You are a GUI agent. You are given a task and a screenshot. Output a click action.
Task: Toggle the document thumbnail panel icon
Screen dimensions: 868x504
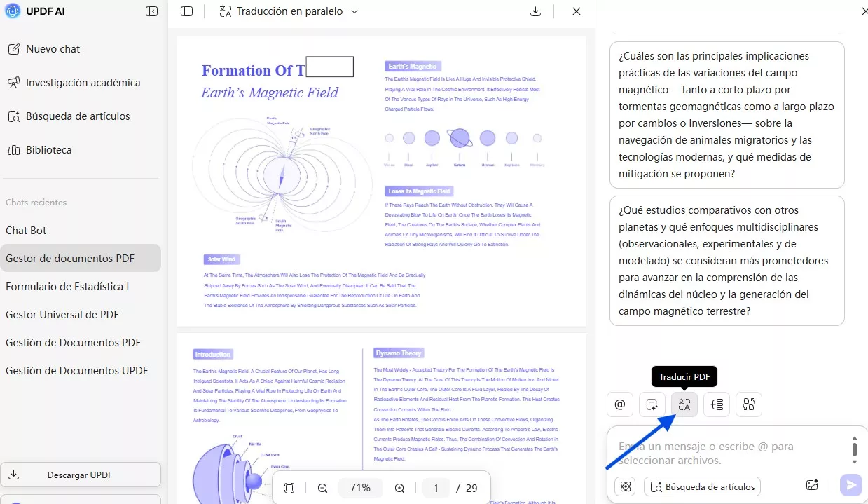tap(186, 11)
